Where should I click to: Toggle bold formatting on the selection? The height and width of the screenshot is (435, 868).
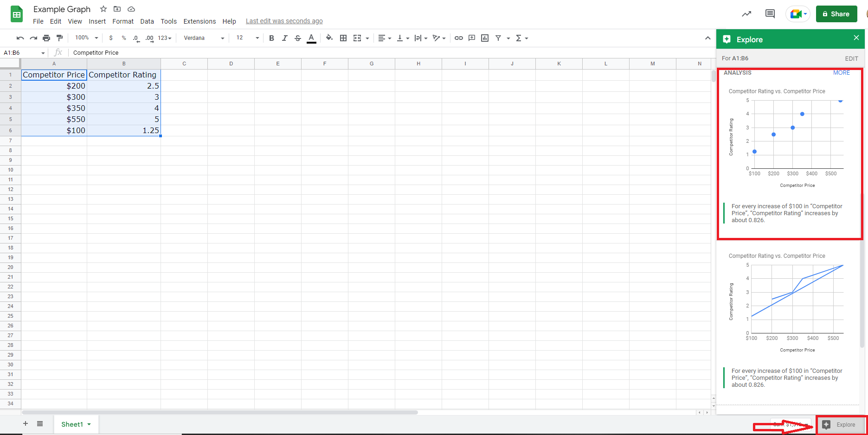tap(271, 38)
